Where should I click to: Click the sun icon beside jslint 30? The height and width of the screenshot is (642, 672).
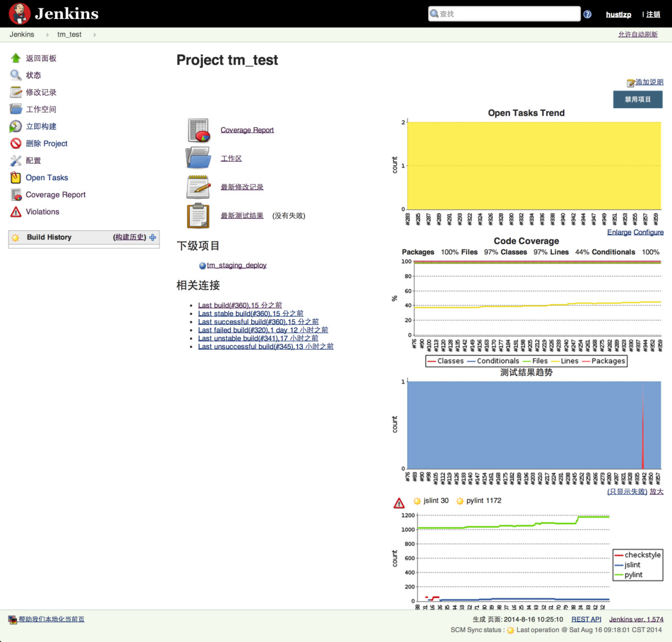(417, 501)
